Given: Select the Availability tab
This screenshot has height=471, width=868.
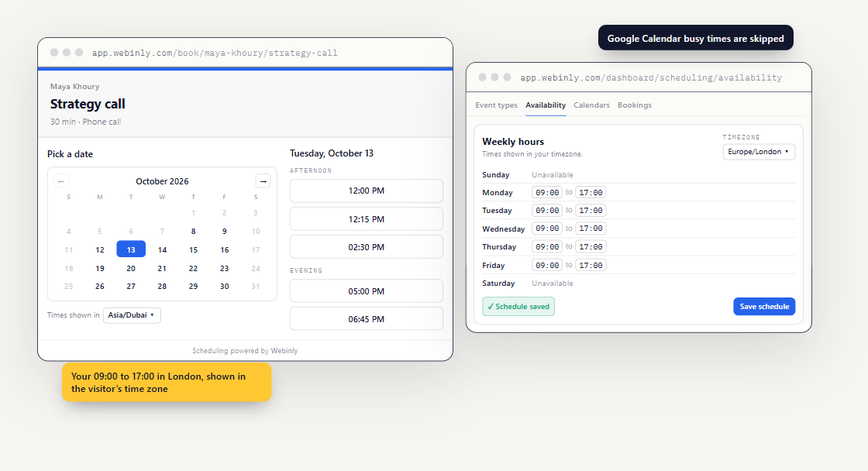Looking at the screenshot, I should 546,105.
